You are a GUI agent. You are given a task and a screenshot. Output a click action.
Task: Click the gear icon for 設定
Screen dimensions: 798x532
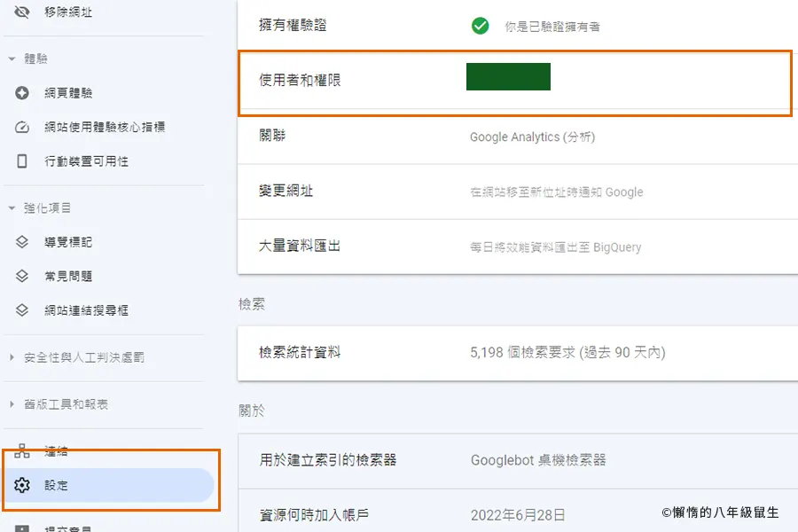pyautogui.click(x=22, y=485)
